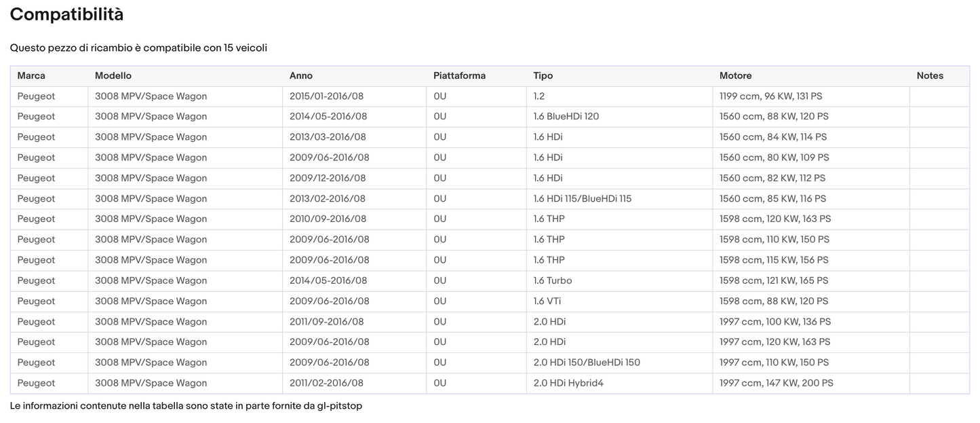The image size is (980, 423).
Task: Click the Motore column header
Action: [735, 76]
